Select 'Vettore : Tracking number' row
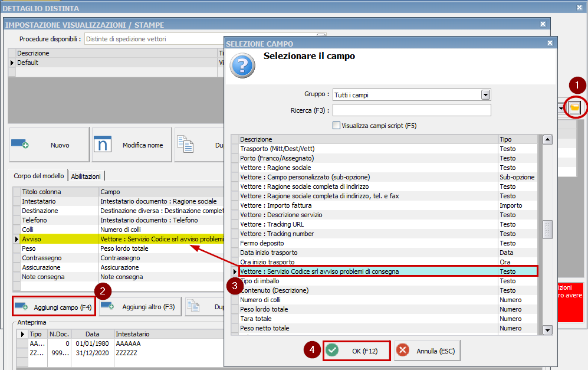The image size is (588, 370). tap(387, 234)
